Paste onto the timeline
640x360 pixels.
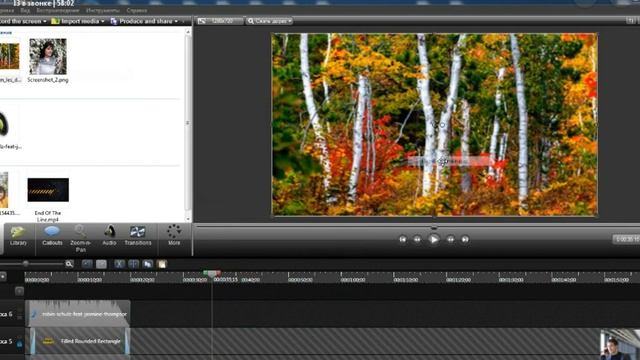[x=162, y=264]
